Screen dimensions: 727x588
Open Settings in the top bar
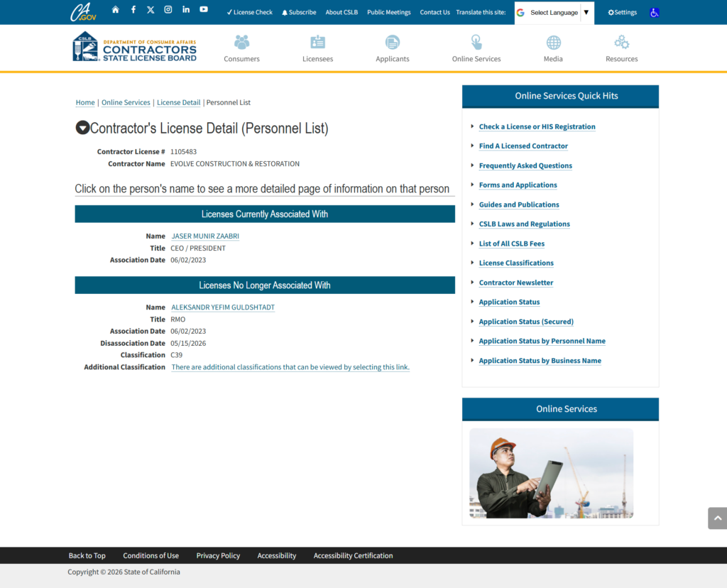[622, 13]
